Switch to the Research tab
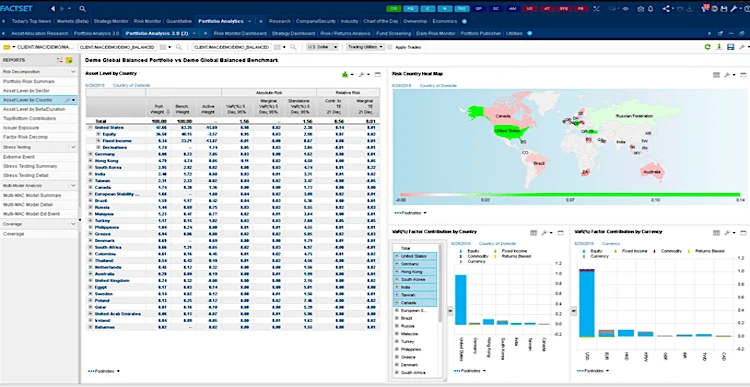This screenshot has height=387, width=750. tap(280, 21)
